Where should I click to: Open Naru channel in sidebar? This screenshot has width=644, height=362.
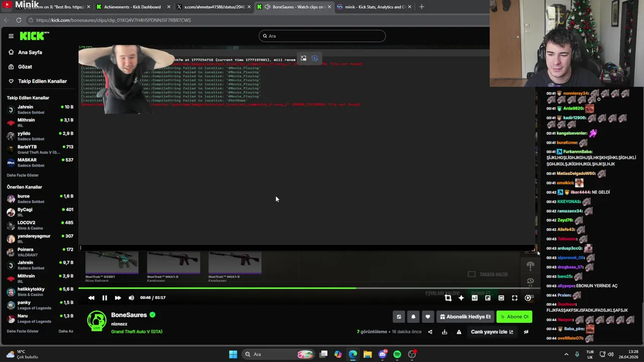[40, 318]
